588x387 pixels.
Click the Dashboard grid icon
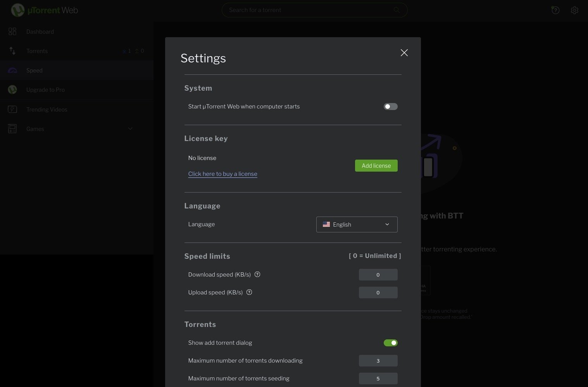12,31
